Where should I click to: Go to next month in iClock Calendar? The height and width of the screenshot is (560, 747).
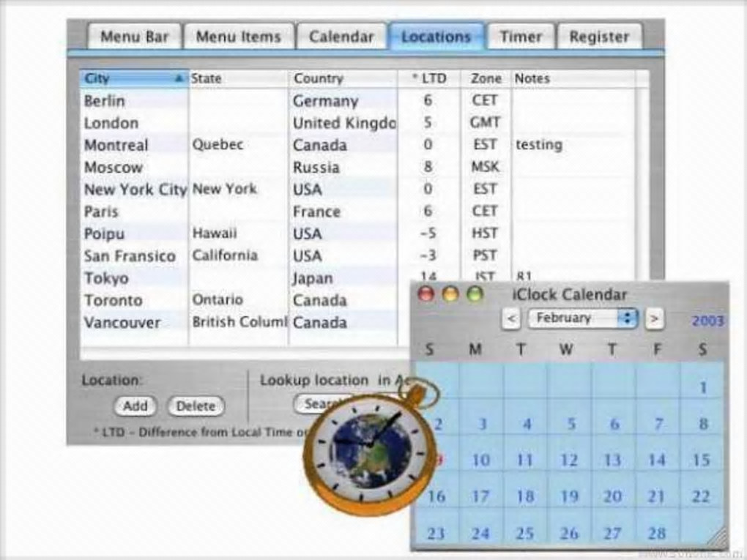point(654,318)
